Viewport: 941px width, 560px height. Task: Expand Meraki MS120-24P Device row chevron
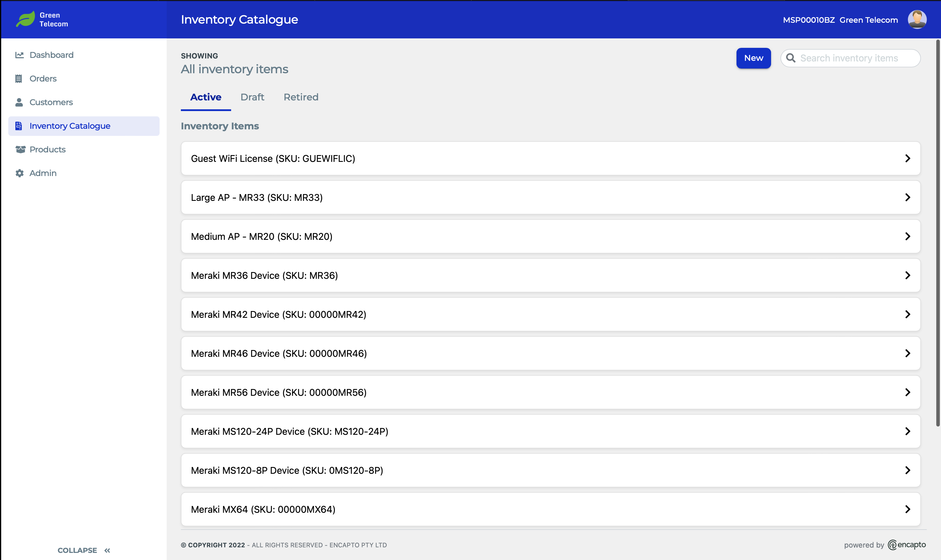pos(907,431)
